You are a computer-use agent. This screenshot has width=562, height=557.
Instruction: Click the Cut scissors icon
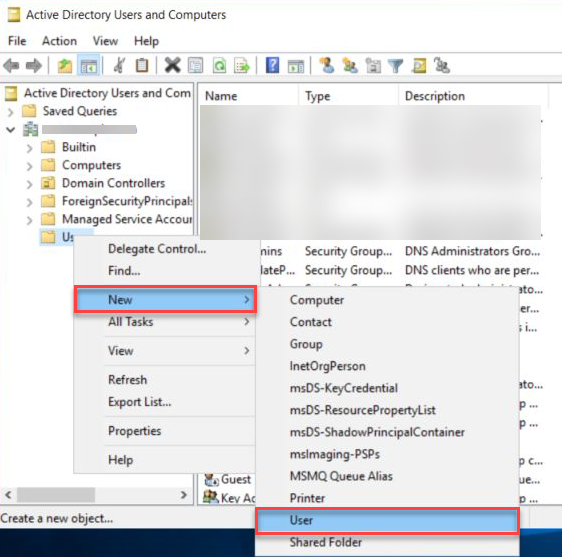119,66
